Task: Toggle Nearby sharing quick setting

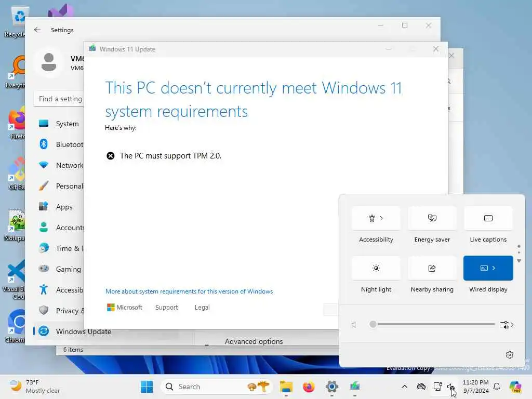Action: click(432, 268)
